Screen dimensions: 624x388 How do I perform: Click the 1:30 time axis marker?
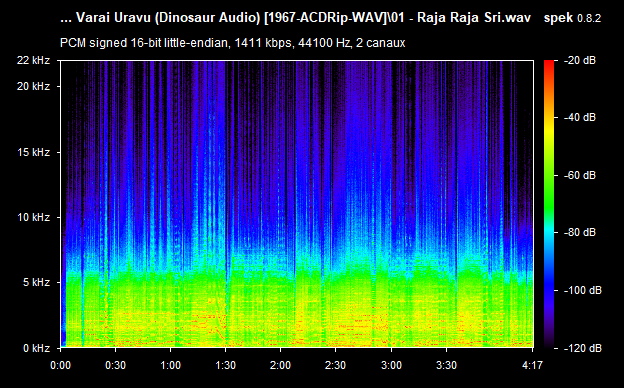tap(226, 365)
